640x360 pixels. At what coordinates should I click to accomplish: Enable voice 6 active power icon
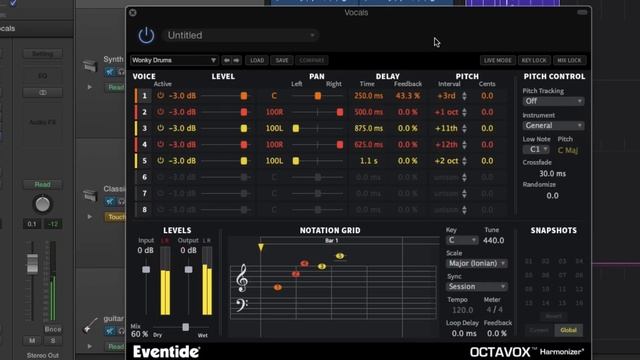click(160, 177)
